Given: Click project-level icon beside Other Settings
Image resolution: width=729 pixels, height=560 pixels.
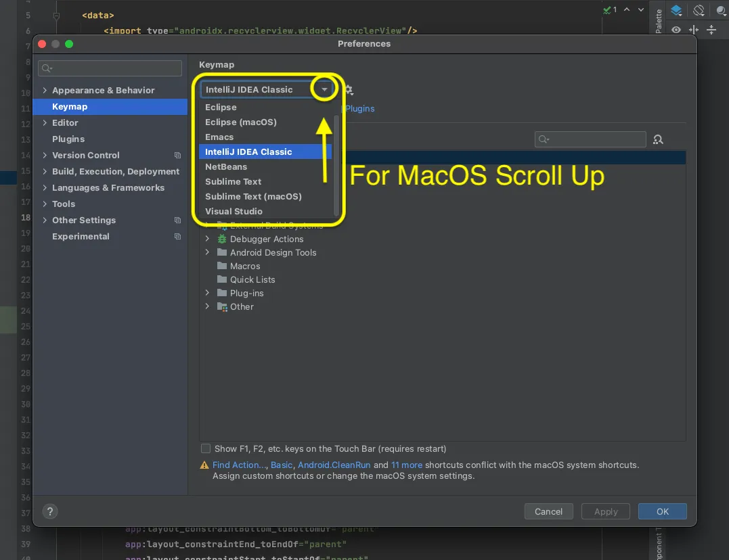Looking at the screenshot, I should coord(177,220).
